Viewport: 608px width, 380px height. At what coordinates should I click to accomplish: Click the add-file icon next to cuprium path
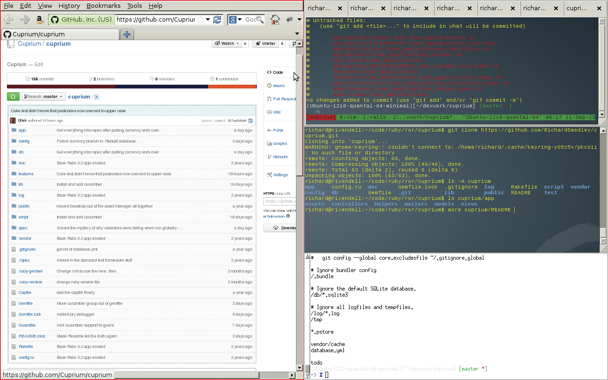pyautogui.click(x=97, y=97)
